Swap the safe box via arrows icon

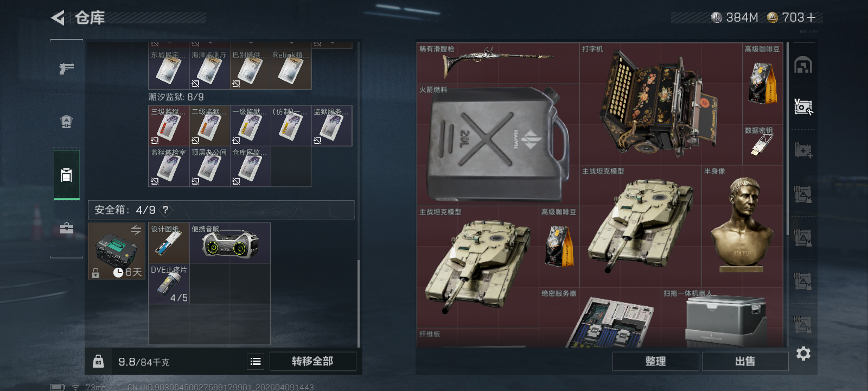tap(136, 230)
